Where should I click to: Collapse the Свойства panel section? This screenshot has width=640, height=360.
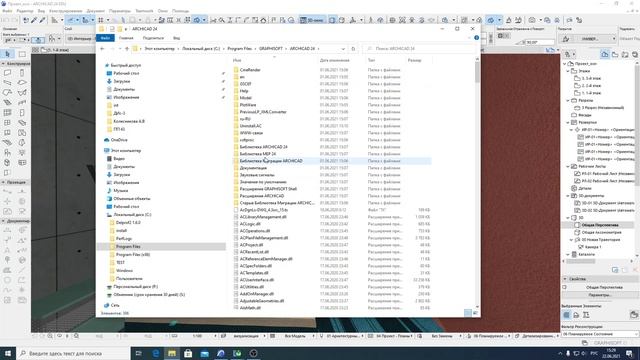pos(565,279)
